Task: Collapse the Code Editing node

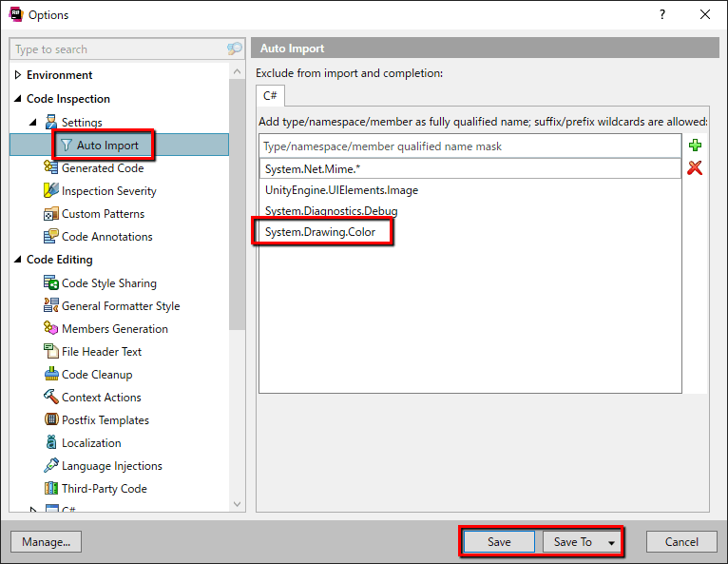Action: click(x=18, y=260)
